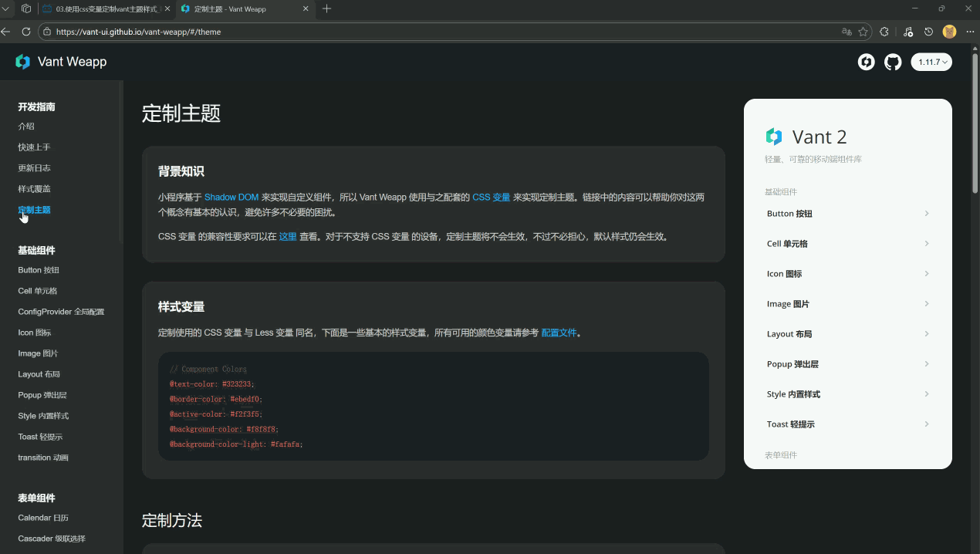Open Popup 弹出层 in the left sidebar
Viewport: 980px width, 554px height.
(x=42, y=395)
